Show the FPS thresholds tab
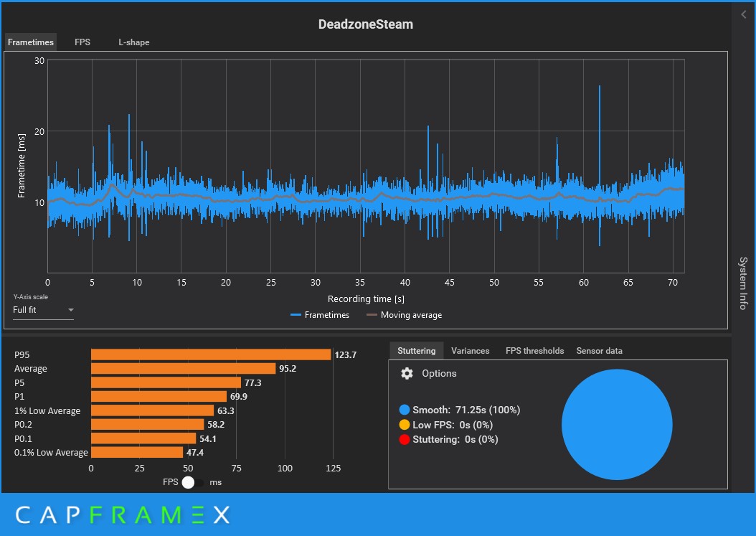Viewport: 756px width, 536px height. pos(534,351)
